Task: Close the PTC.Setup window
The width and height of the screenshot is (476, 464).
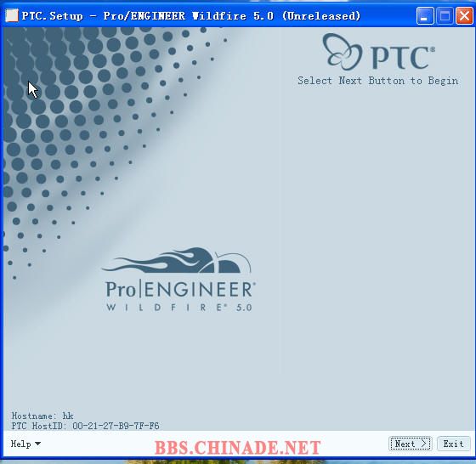Action: pos(464,16)
